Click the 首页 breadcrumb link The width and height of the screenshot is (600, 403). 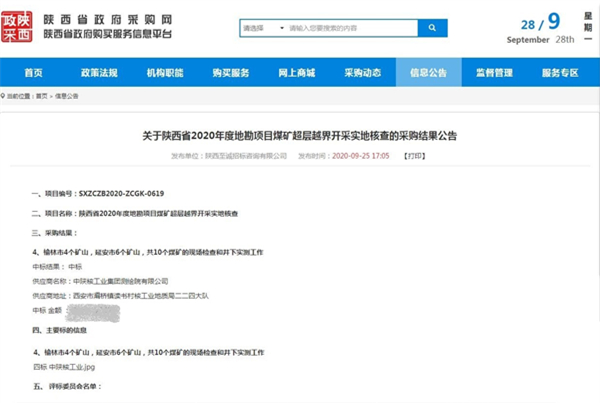click(x=42, y=96)
